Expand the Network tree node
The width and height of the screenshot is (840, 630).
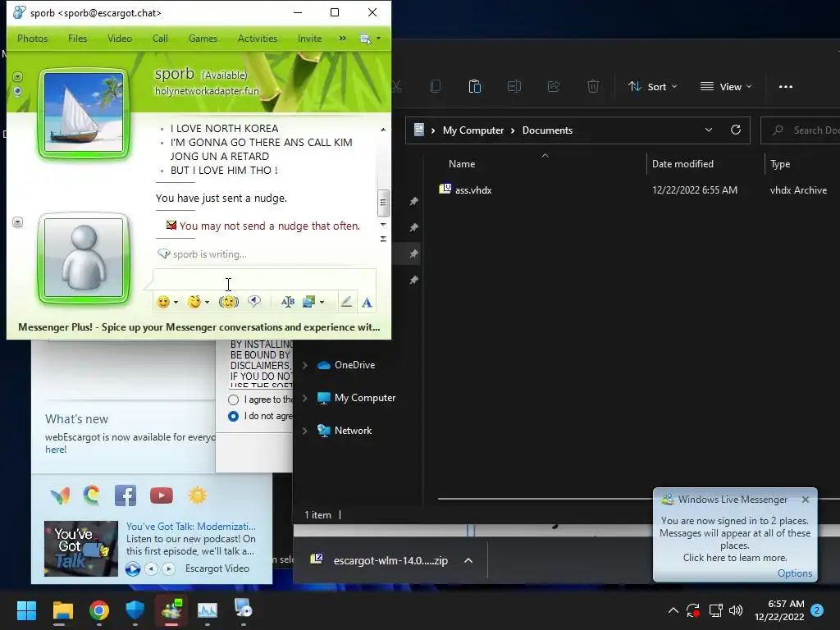pyautogui.click(x=305, y=431)
